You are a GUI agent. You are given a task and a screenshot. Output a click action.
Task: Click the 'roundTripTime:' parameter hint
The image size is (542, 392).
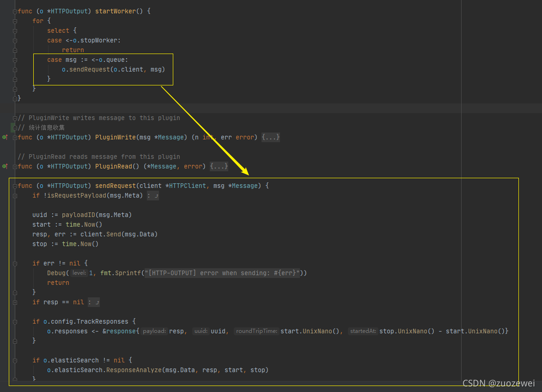click(256, 331)
